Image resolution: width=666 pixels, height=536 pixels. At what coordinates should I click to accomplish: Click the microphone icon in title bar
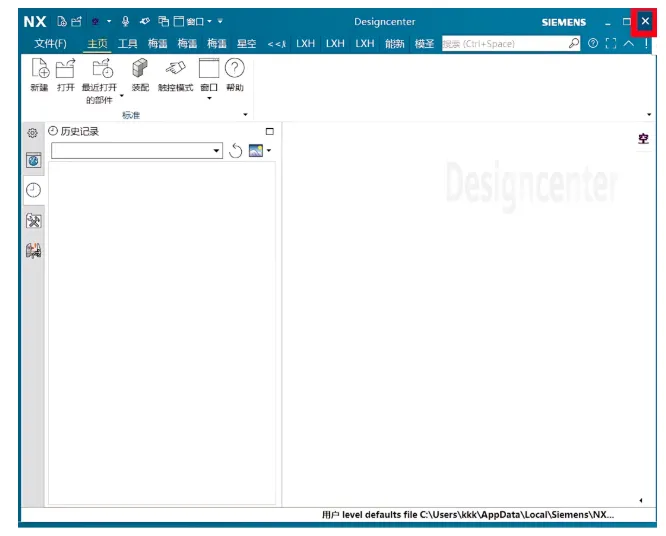coord(125,21)
